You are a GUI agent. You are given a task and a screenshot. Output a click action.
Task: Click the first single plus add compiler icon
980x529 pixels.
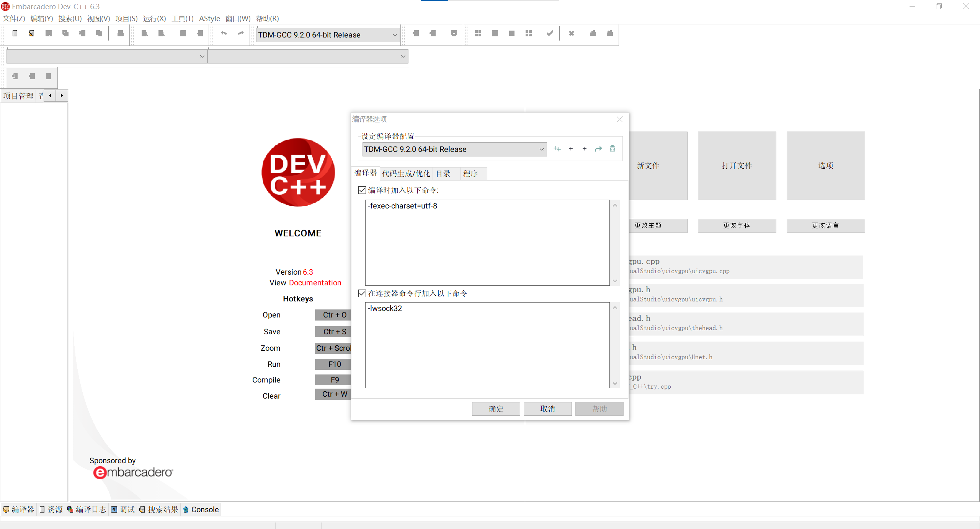571,149
